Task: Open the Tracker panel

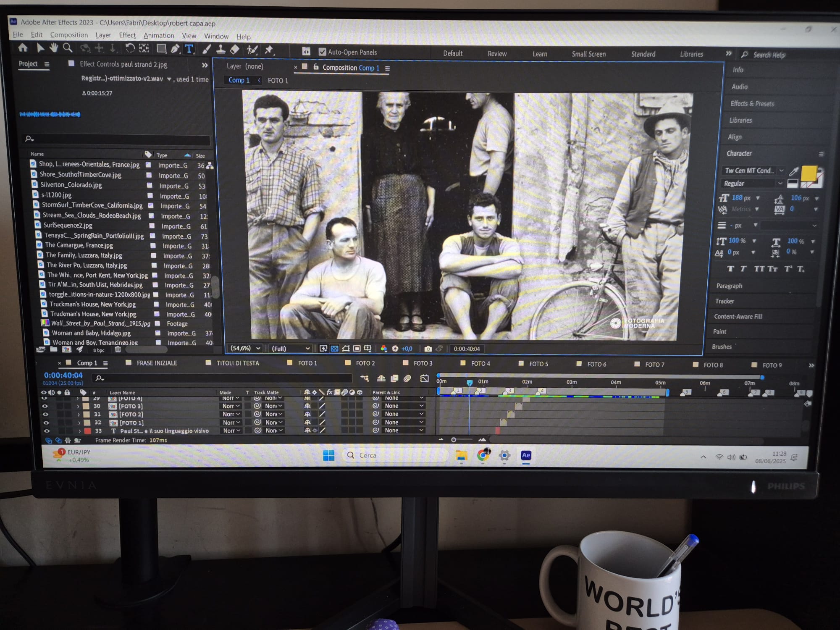Action: pyautogui.click(x=724, y=301)
